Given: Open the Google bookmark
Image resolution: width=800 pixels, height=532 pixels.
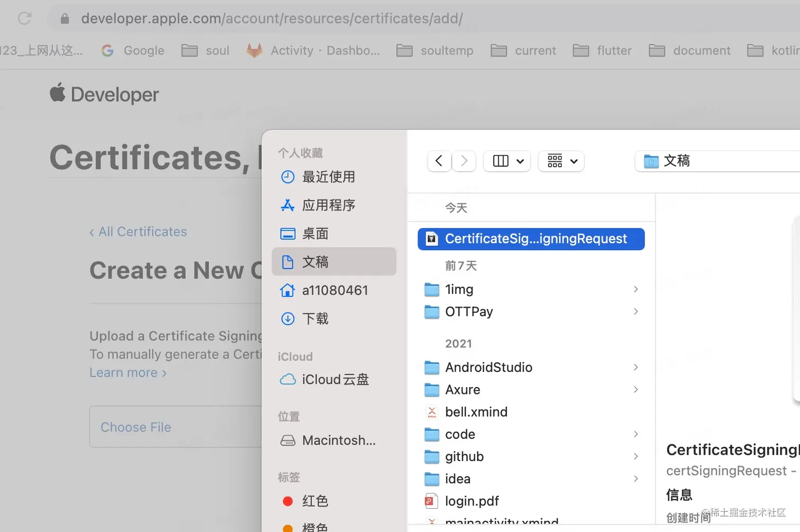Looking at the screenshot, I should tap(133, 51).
